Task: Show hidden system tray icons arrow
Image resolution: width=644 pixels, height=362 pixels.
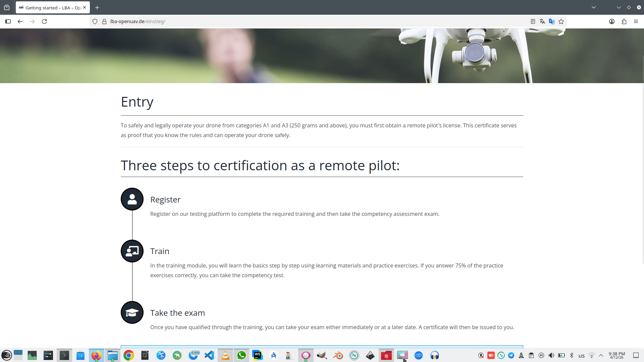Action: tap(601, 355)
